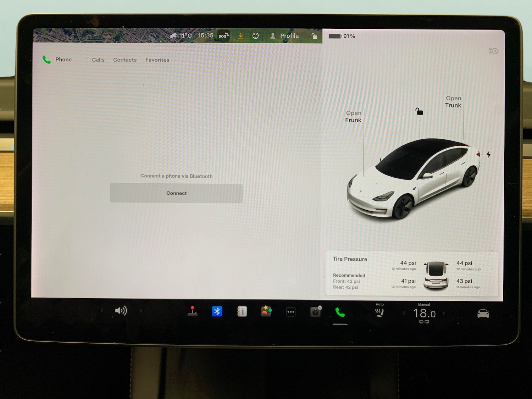Tap the vehicle controls car icon
Viewport: 532px width, 399px height.
[x=483, y=313]
